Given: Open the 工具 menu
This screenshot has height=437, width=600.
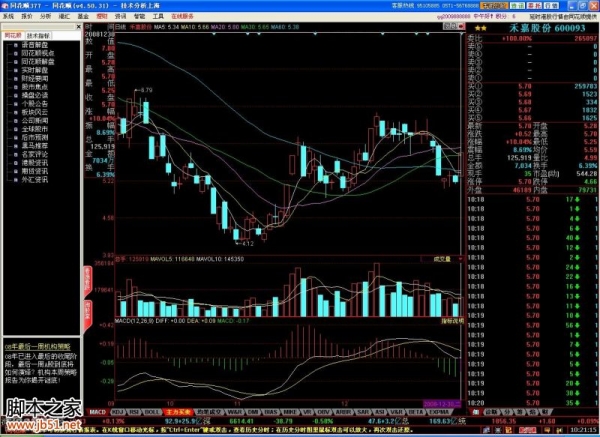Looking at the screenshot, I should point(158,16).
